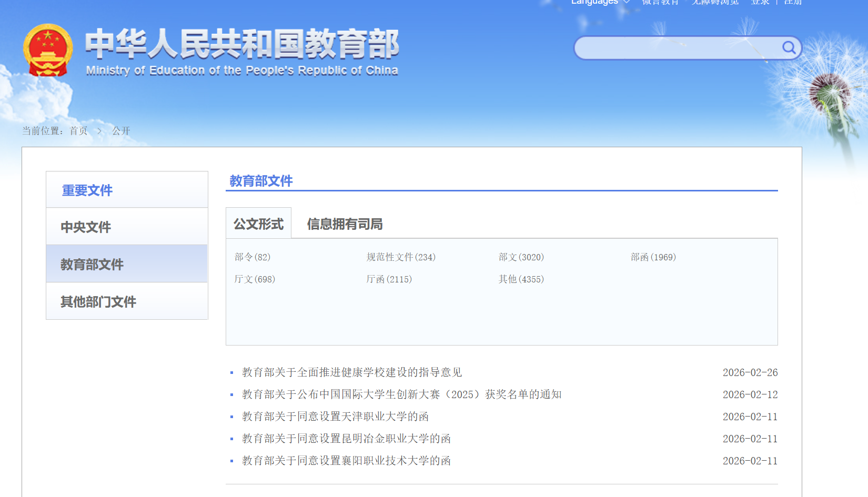Click the 登录 login link
Screen dimensions: 868x497
click(760, 2)
